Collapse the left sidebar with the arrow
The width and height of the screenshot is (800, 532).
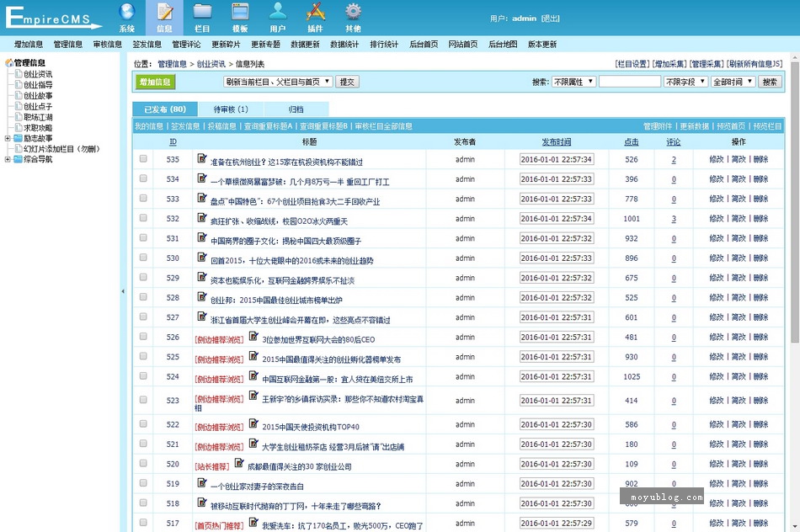pos(123,291)
